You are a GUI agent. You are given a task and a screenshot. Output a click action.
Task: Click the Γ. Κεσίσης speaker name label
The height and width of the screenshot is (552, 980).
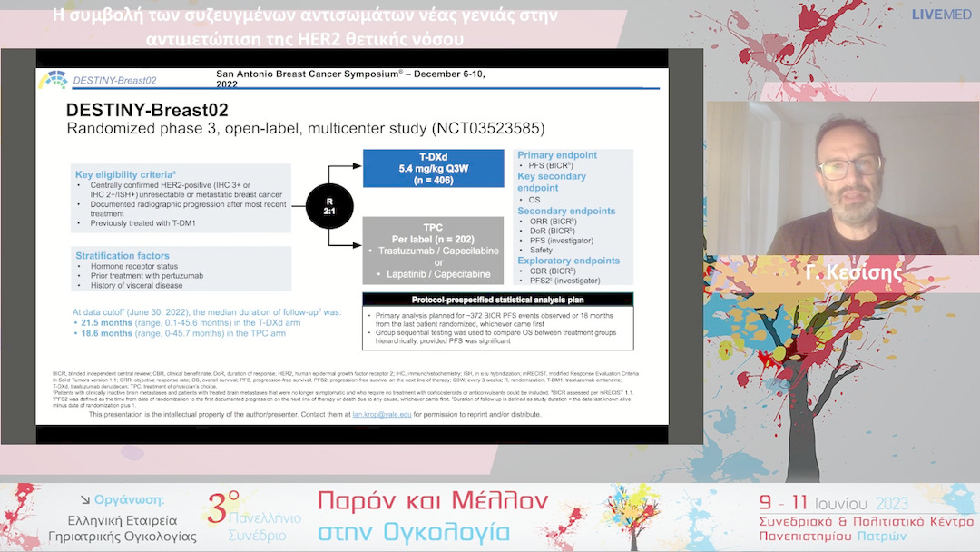click(x=853, y=271)
